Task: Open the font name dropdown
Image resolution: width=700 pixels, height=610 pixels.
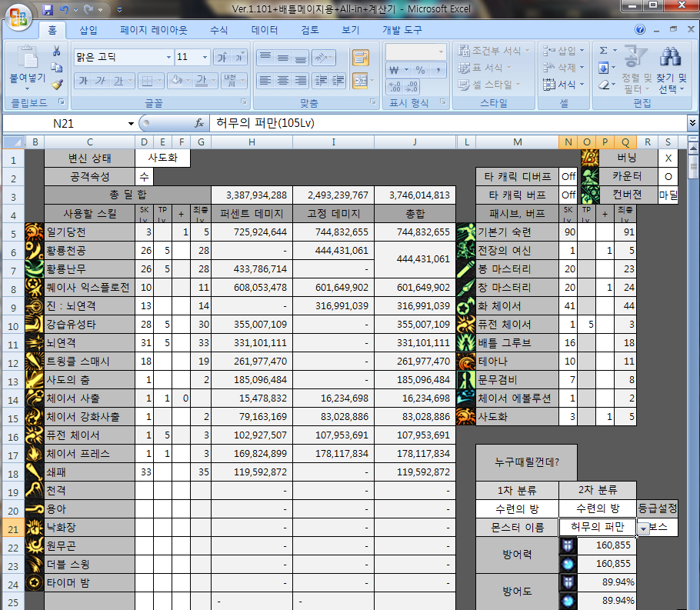Action: (x=168, y=58)
